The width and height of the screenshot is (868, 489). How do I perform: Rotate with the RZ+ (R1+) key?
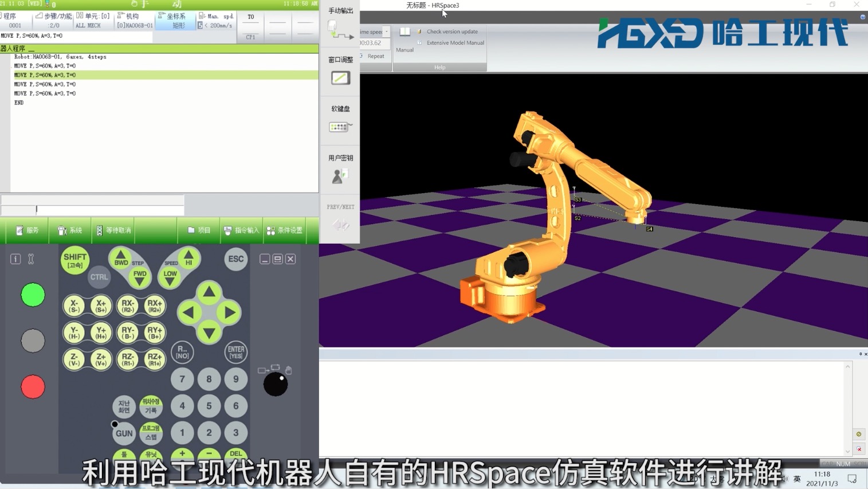coord(155,359)
